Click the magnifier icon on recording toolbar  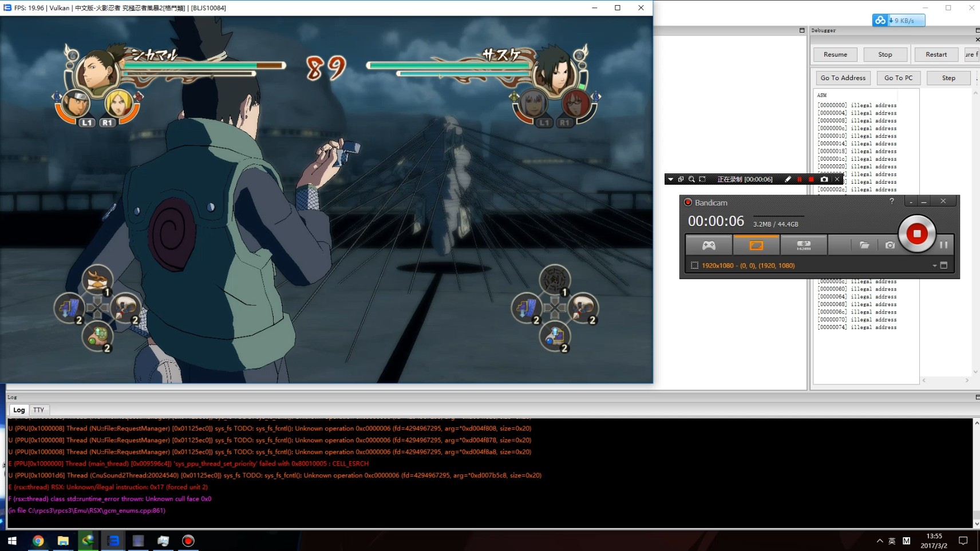coord(691,179)
